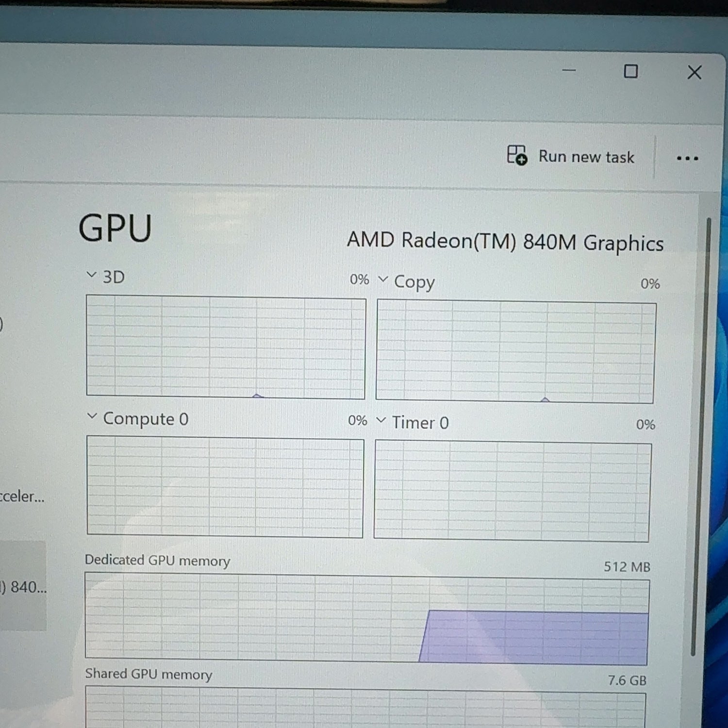The height and width of the screenshot is (728, 728).
Task: Click the Shared GPU memory graph
Action: pyautogui.click(x=365, y=707)
